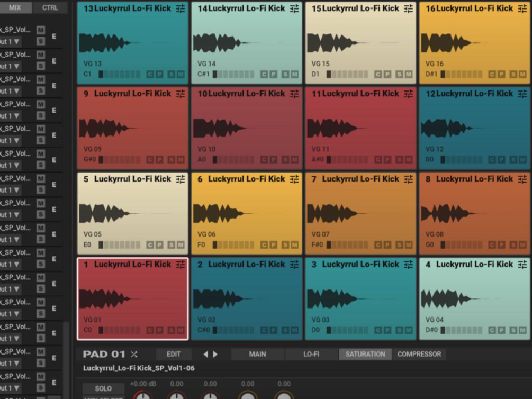Open Out 1 dropdown on third mixer channel
The height and width of the screenshot is (399, 532).
(x=10, y=91)
